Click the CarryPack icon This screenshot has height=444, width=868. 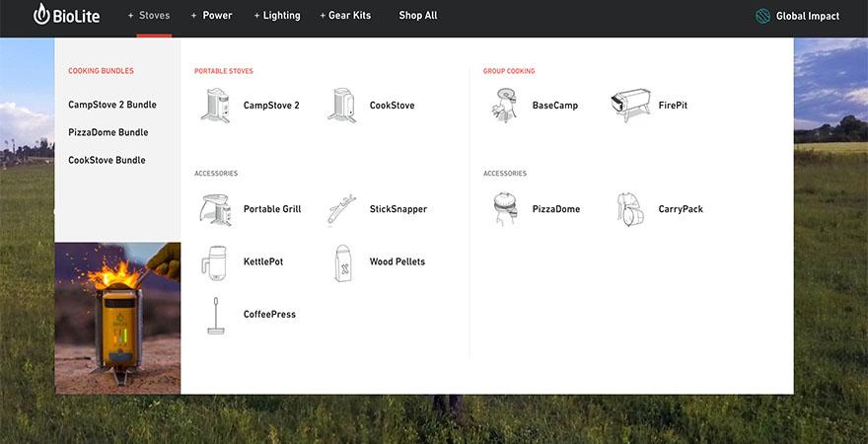click(630, 210)
